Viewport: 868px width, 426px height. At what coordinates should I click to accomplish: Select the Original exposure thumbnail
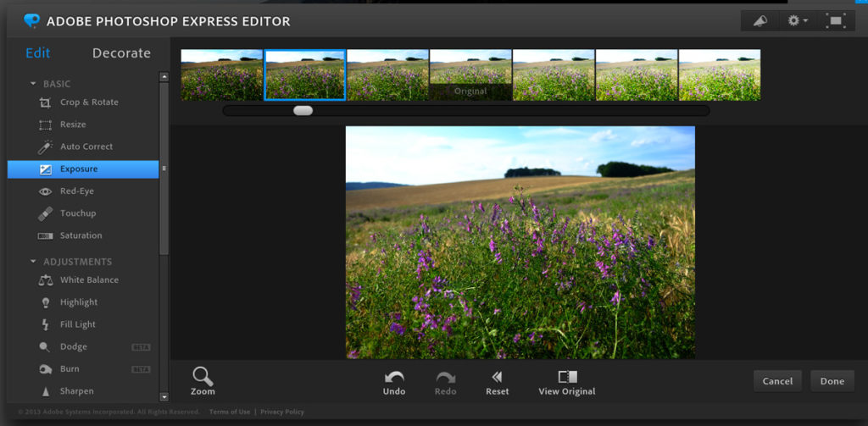(x=470, y=75)
